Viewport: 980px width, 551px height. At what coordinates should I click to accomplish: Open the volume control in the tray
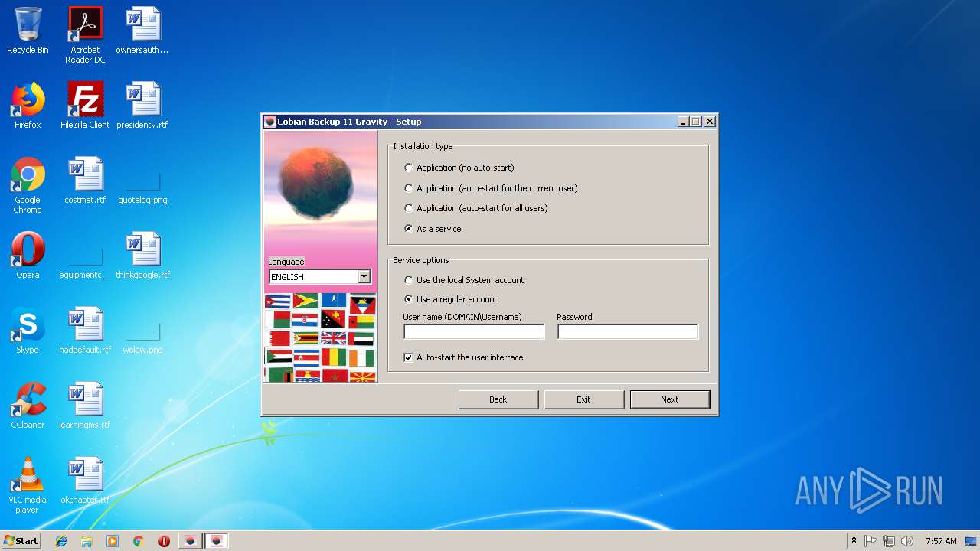point(907,541)
